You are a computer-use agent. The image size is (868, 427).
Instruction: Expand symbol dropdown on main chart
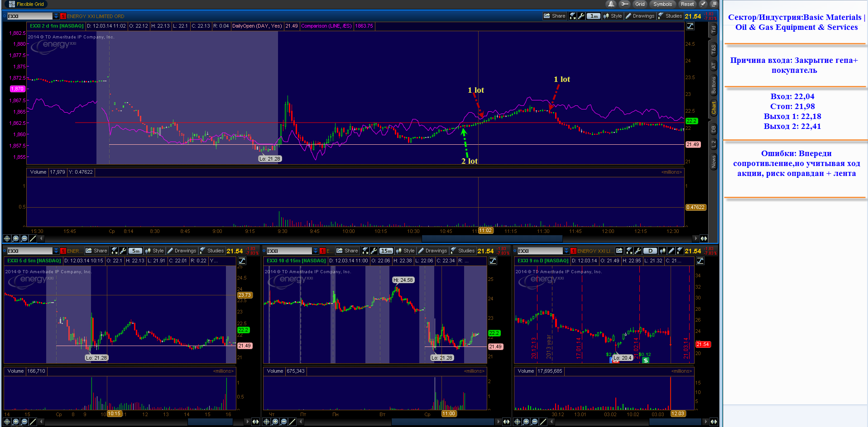click(x=56, y=16)
